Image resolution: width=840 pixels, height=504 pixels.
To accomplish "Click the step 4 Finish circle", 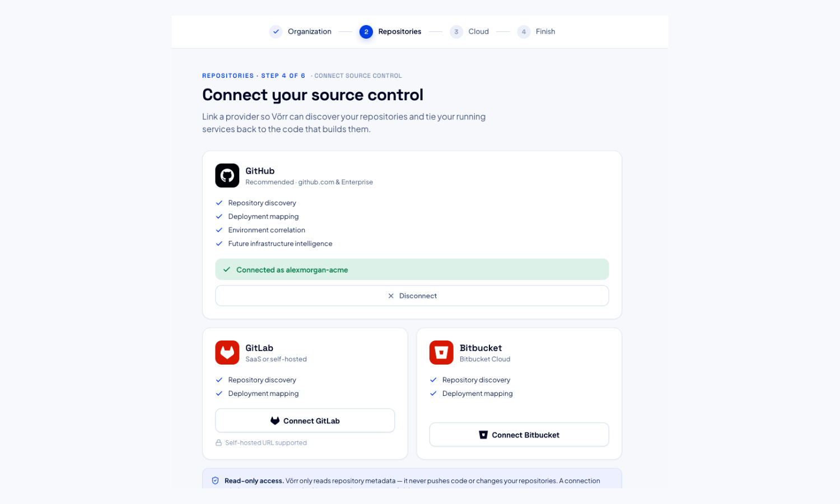I will pos(524,32).
